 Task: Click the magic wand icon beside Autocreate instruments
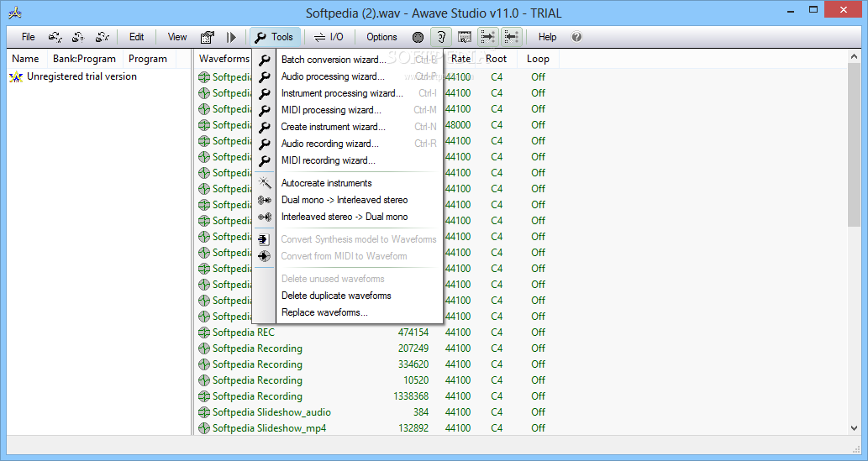pos(265,182)
